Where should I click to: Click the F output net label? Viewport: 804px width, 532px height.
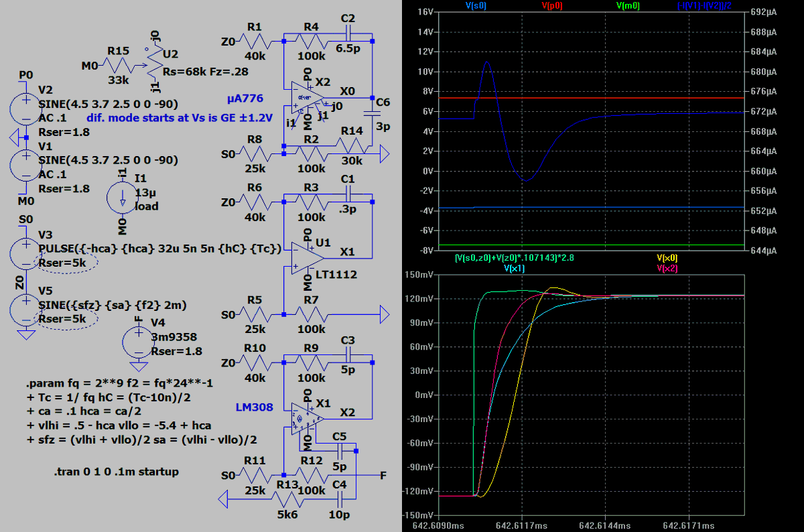point(383,476)
